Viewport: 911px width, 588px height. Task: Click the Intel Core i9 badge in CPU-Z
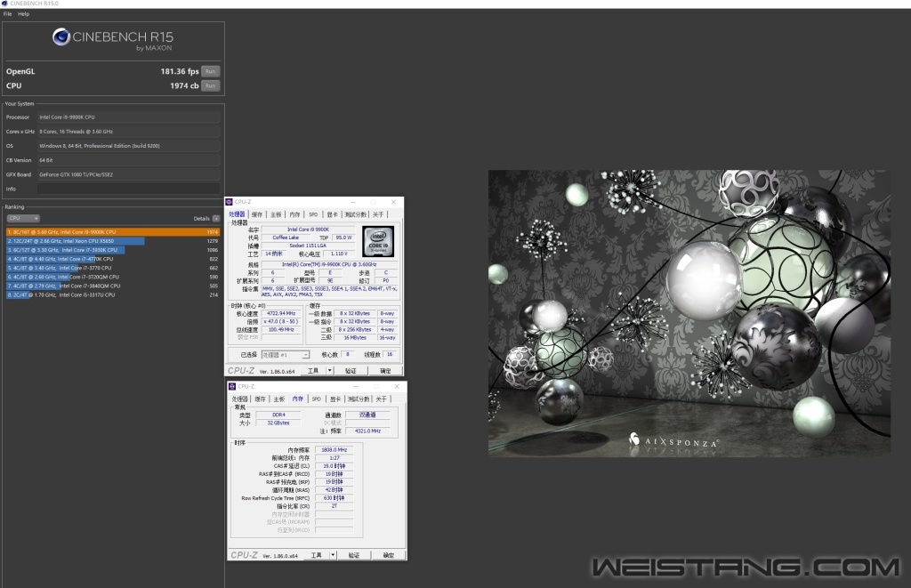tap(378, 241)
